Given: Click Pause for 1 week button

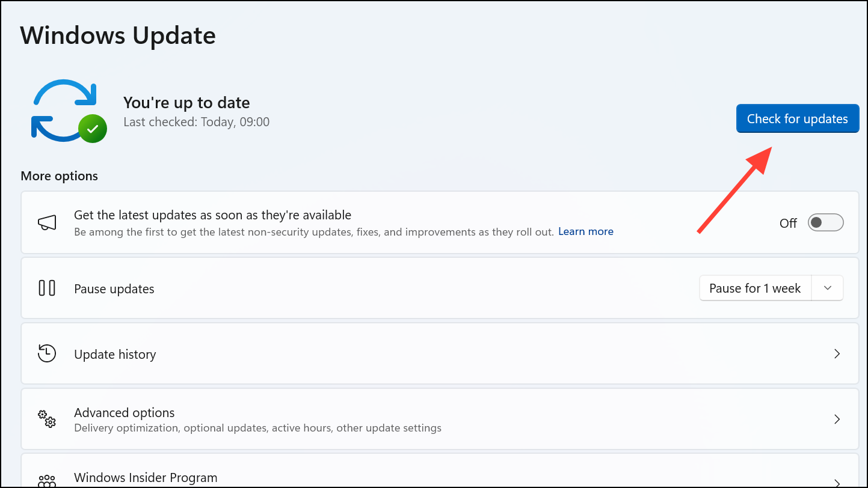Looking at the screenshot, I should (x=755, y=288).
